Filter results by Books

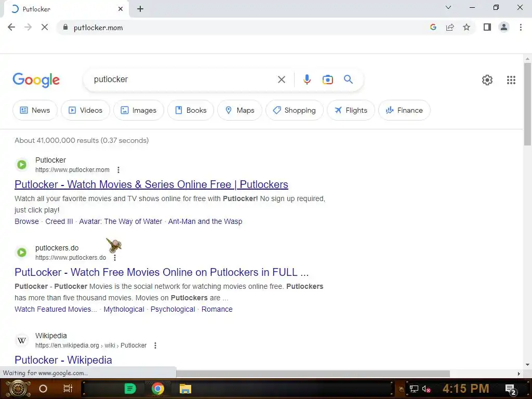[x=191, y=110]
